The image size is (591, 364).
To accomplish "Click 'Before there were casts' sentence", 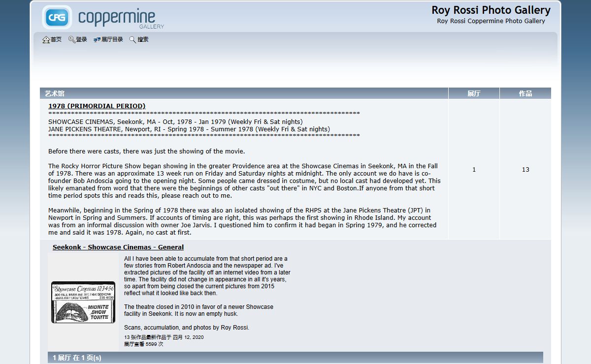I will coord(147,152).
